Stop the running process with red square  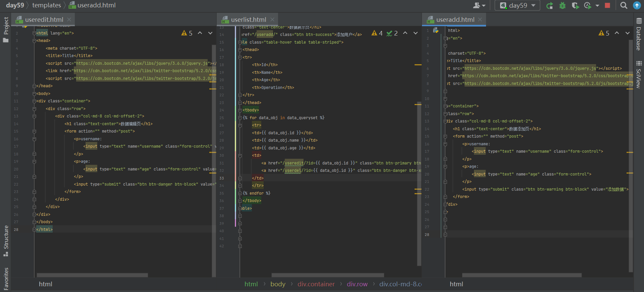click(x=607, y=5)
